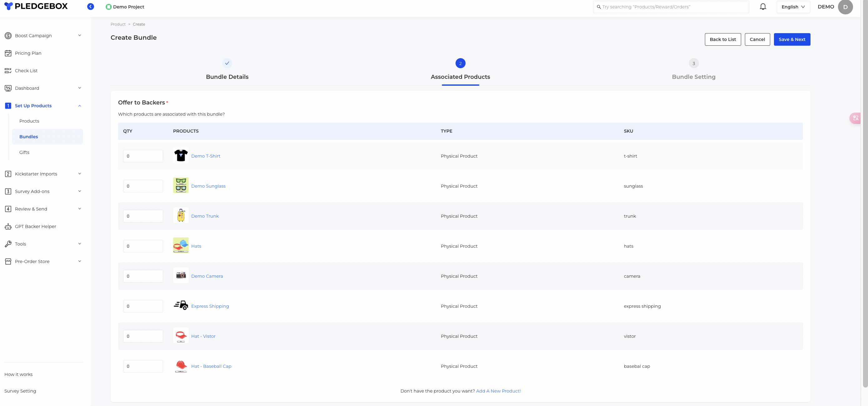Click the Hat - Baseball Cap thumbnail
868x406 pixels.
pos(181,366)
